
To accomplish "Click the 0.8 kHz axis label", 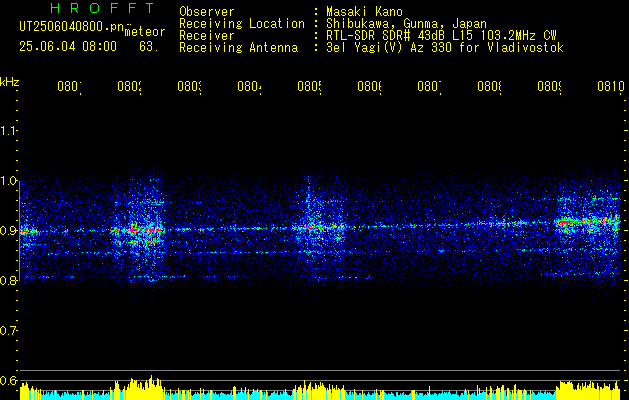I will click(9, 280).
